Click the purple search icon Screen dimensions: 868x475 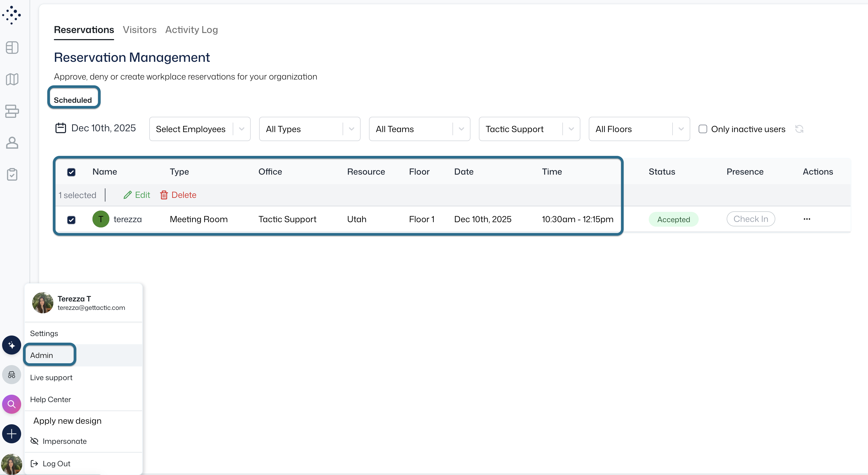(x=11, y=404)
